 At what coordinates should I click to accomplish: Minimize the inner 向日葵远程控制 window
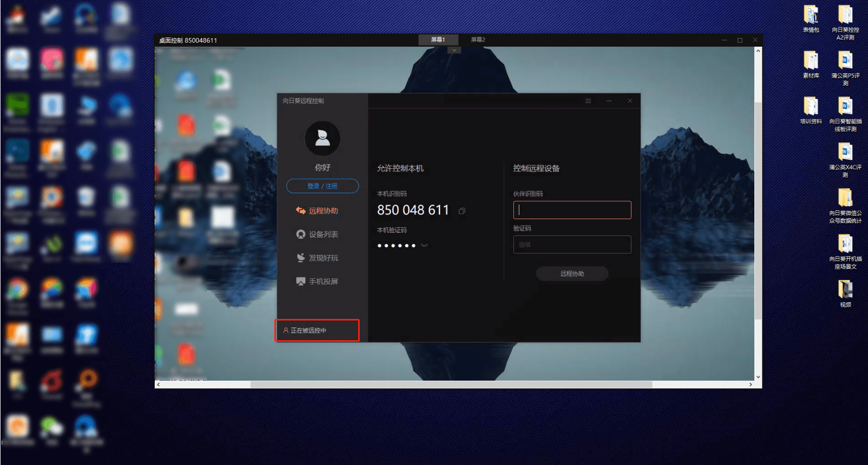pyautogui.click(x=609, y=101)
